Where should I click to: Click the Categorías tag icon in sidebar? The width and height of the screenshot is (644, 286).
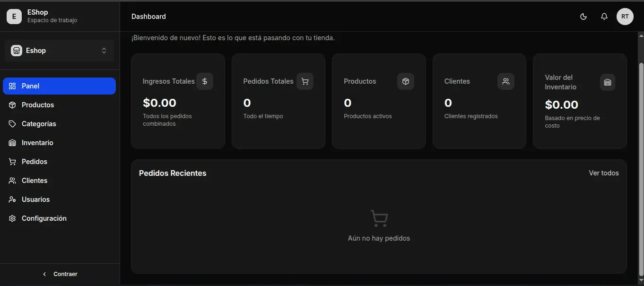pyautogui.click(x=12, y=123)
